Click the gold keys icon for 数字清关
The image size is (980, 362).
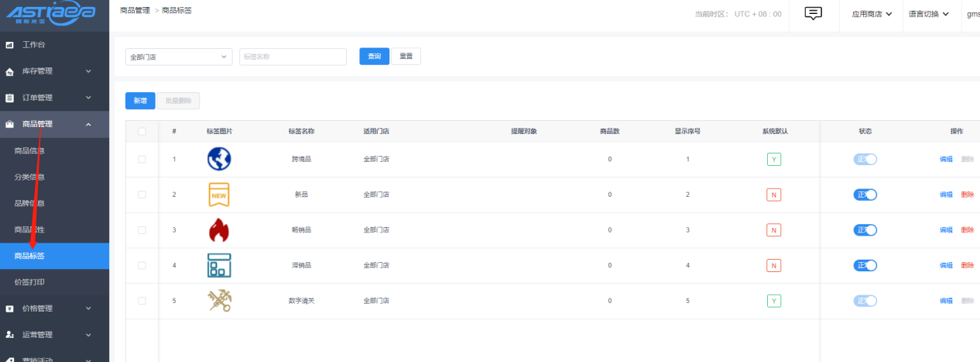click(x=219, y=301)
